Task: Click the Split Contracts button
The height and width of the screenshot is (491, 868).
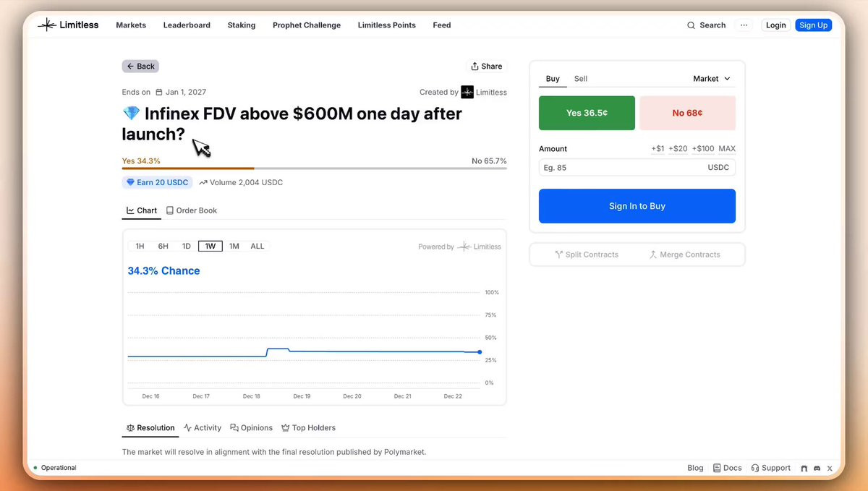Action: click(x=587, y=255)
